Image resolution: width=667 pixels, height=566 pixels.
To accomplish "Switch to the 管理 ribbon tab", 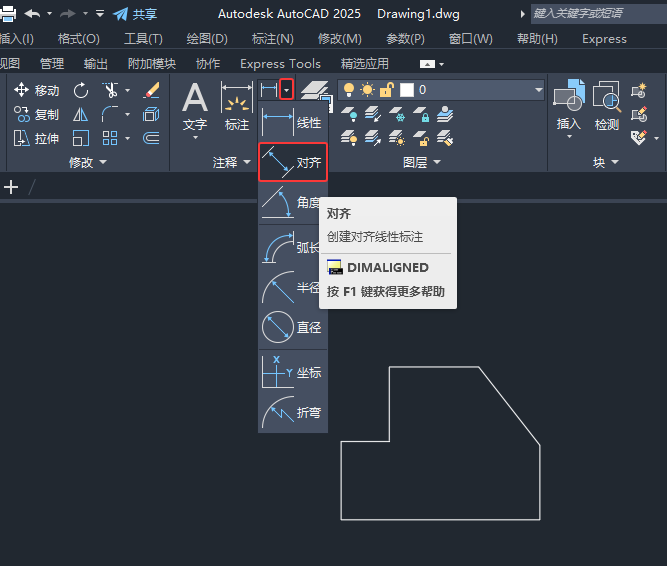I will tap(51, 64).
